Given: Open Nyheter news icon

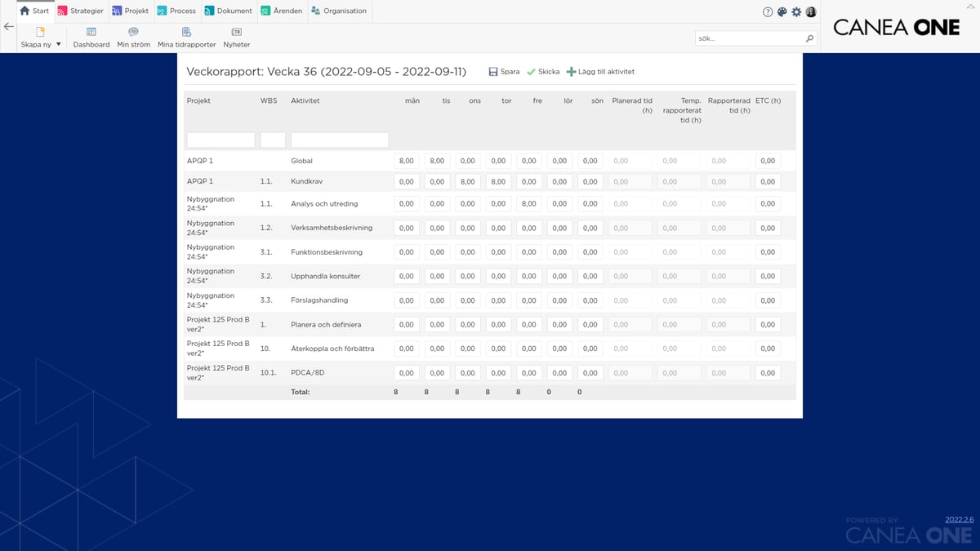Looking at the screenshot, I should click(x=237, y=33).
